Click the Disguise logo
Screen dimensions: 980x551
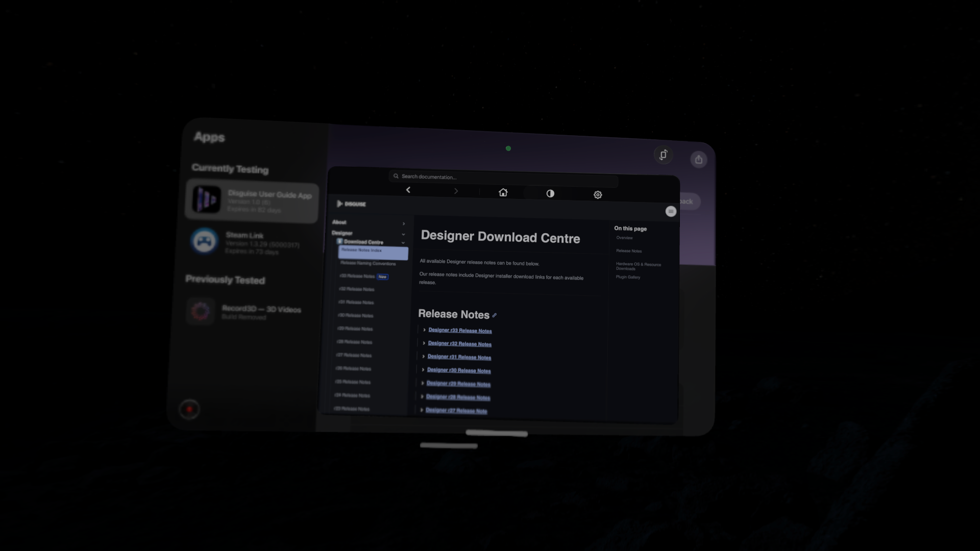[x=352, y=204]
